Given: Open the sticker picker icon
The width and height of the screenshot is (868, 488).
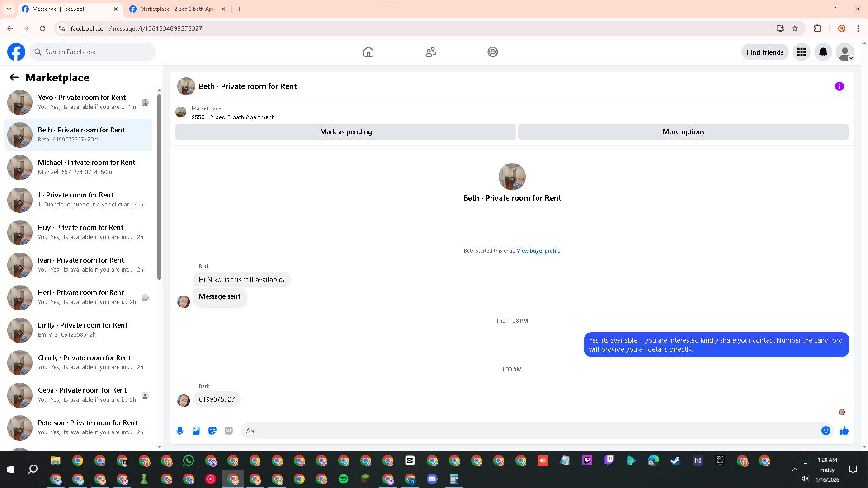Looking at the screenshot, I should [212, 431].
